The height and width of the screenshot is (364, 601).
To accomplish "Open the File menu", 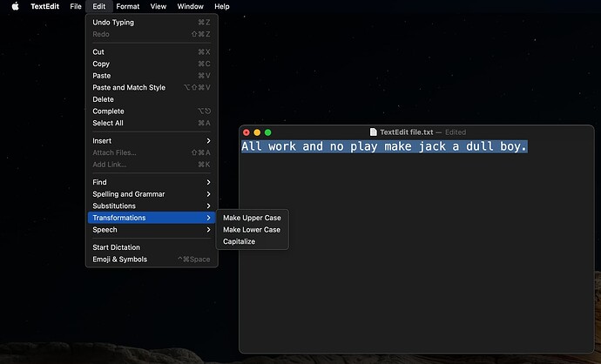I will (76, 6).
